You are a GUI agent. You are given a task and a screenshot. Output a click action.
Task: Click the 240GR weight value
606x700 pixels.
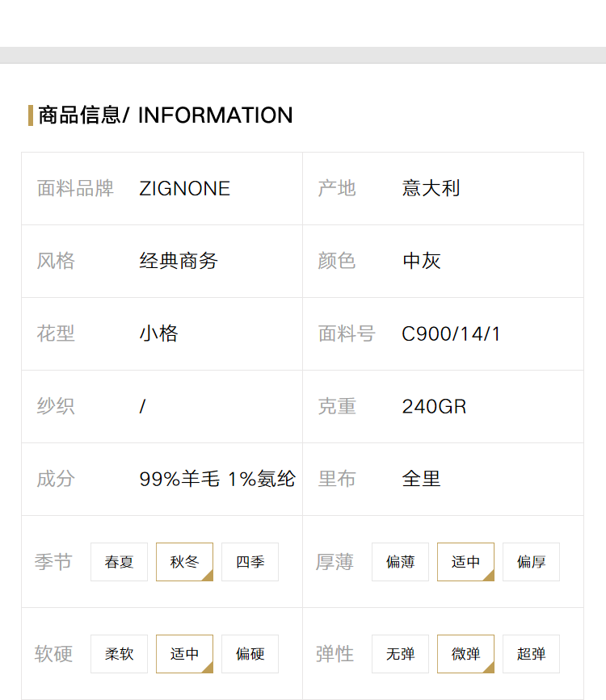point(434,407)
